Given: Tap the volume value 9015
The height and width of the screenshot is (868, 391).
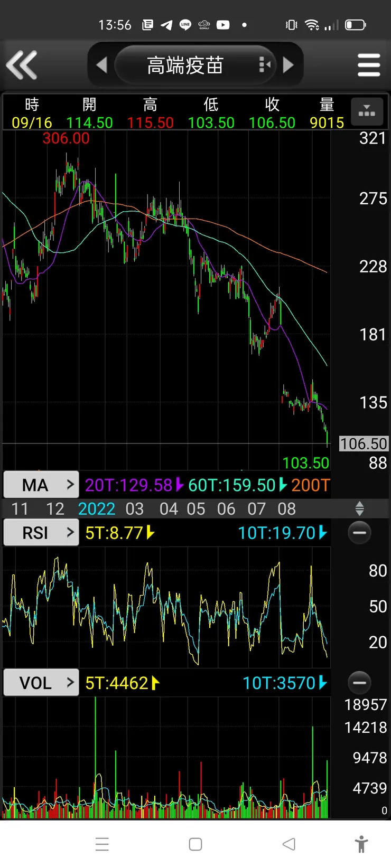Looking at the screenshot, I should [x=327, y=122].
